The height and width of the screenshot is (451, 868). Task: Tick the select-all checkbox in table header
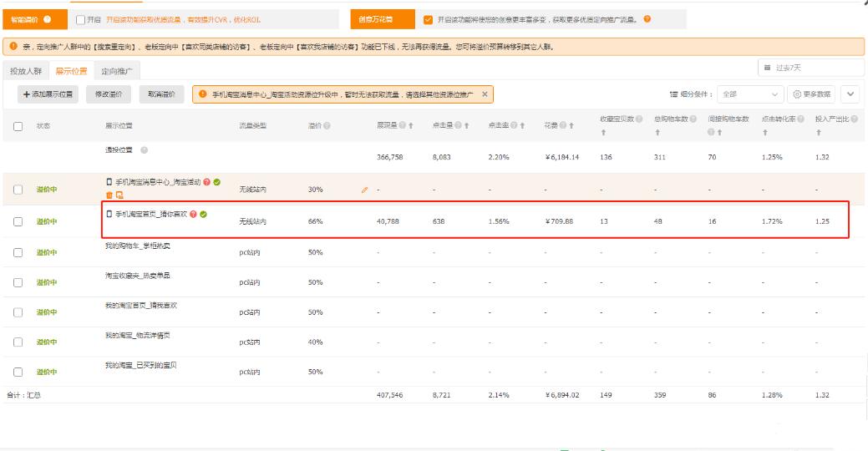click(18, 126)
